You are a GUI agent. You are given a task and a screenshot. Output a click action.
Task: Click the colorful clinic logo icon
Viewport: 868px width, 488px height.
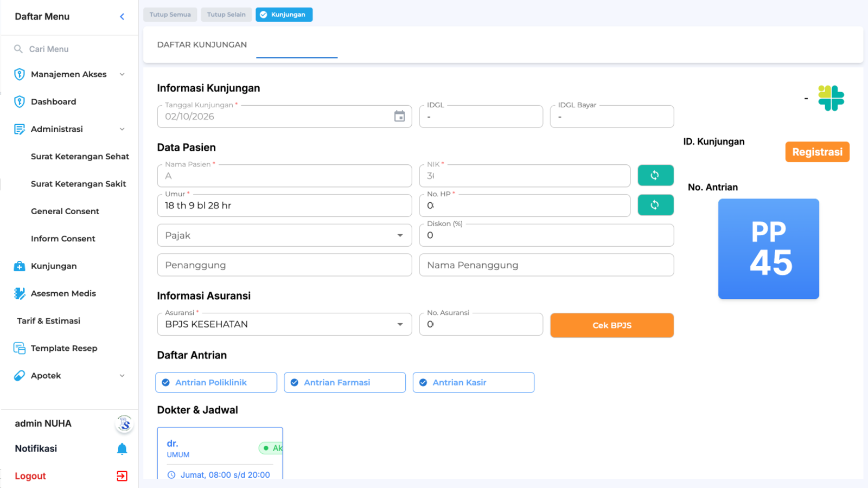point(831,98)
